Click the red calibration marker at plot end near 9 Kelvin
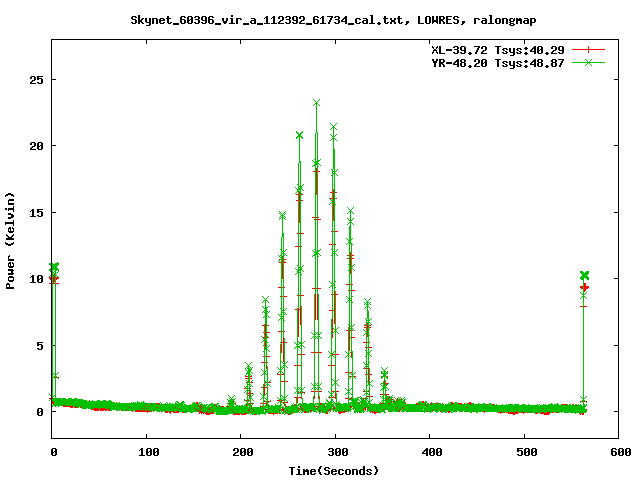Screen dimensions: 640x480 pos(584,287)
